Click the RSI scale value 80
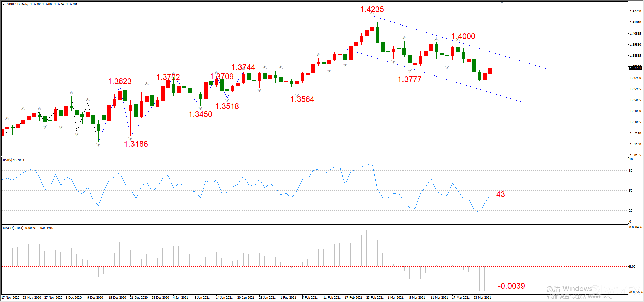This screenshot has height=302, width=644. pyautogui.click(x=631, y=171)
